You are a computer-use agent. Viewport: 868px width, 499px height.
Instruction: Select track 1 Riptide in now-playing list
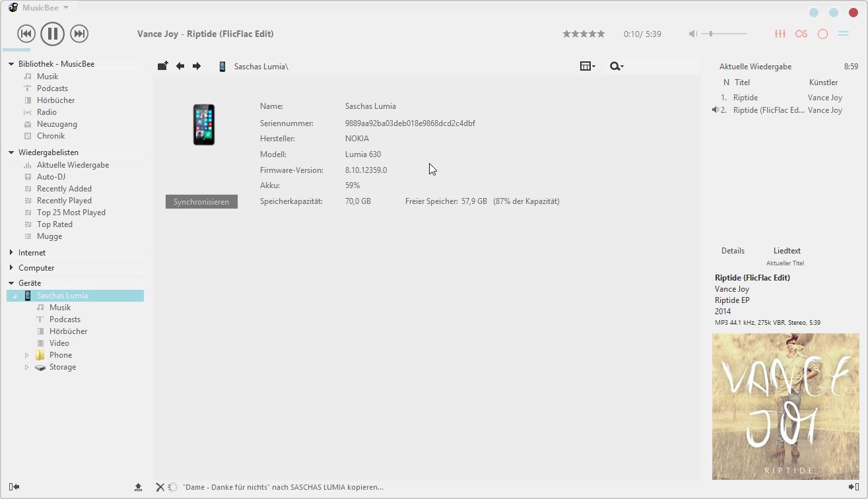(x=785, y=98)
